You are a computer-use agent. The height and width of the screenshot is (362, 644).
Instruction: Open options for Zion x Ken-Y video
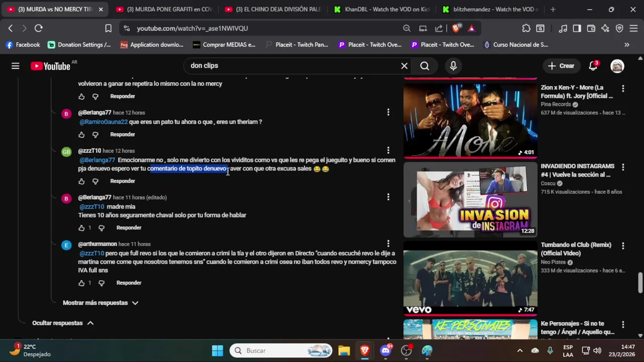[x=623, y=88]
